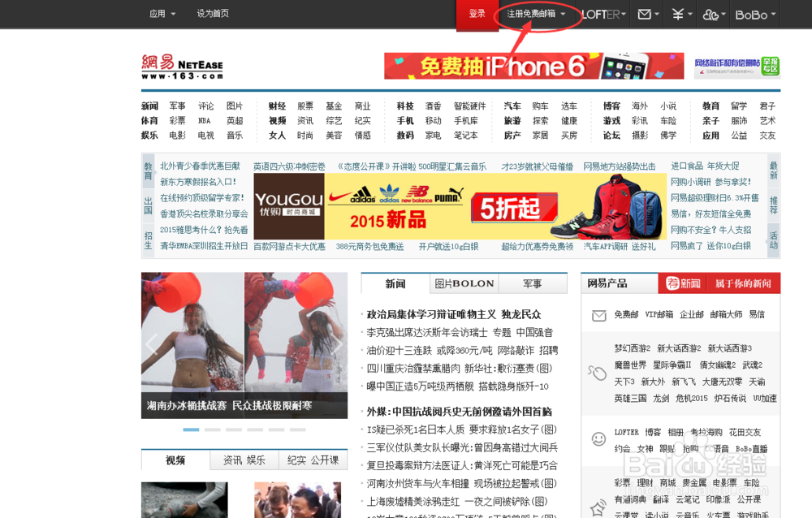812x518 pixels.
Task: Click the red 登录 login button
Action: click(x=477, y=14)
